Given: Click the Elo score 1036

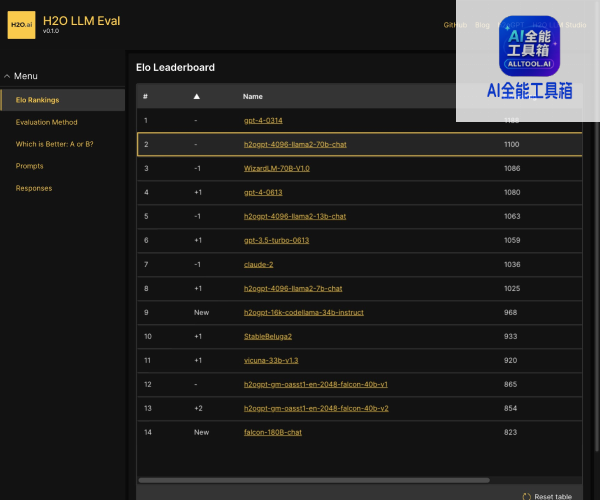Looking at the screenshot, I should click(512, 264).
